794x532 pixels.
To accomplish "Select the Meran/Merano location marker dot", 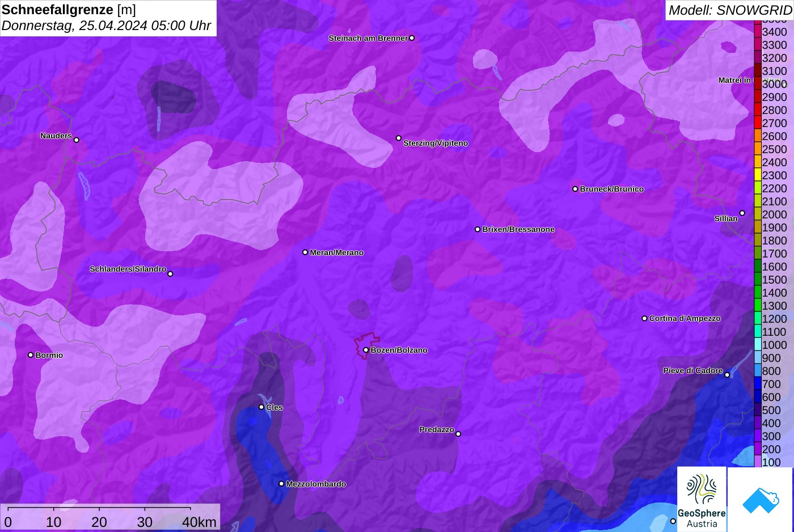I will pyautogui.click(x=305, y=252).
